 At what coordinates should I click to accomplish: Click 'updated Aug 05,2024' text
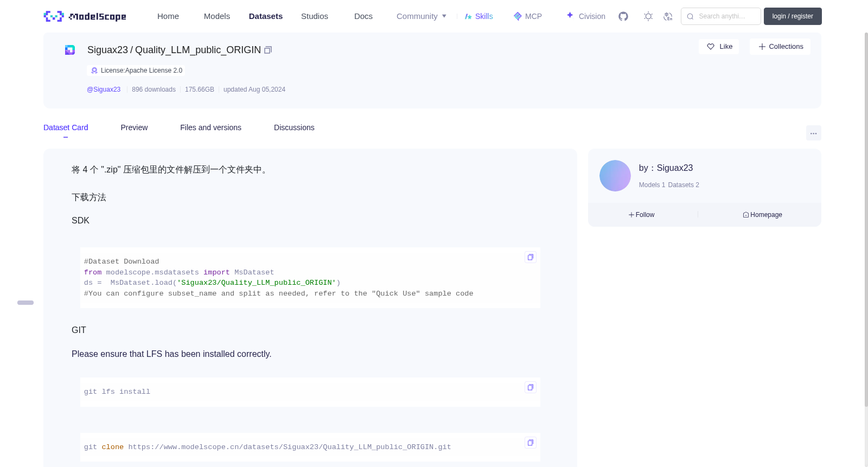pyautogui.click(x=254, y=89)
